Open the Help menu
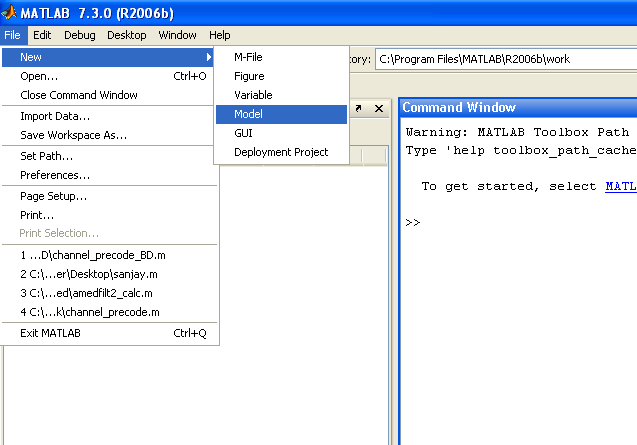The width and height of the screenshot is (637, 445). [220, 35]
